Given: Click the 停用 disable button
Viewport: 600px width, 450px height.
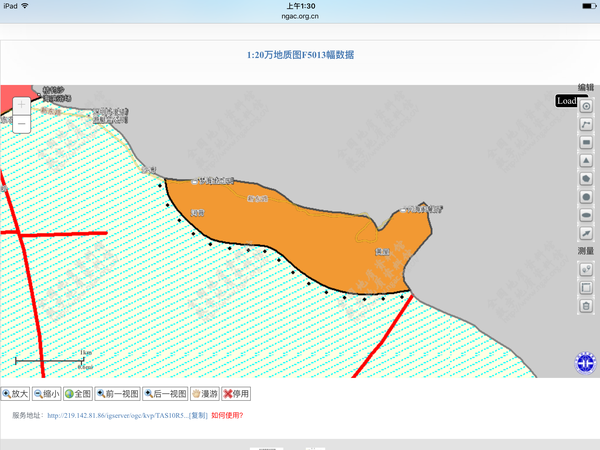Looking at the screenshot, I should [x=236, y=394].
